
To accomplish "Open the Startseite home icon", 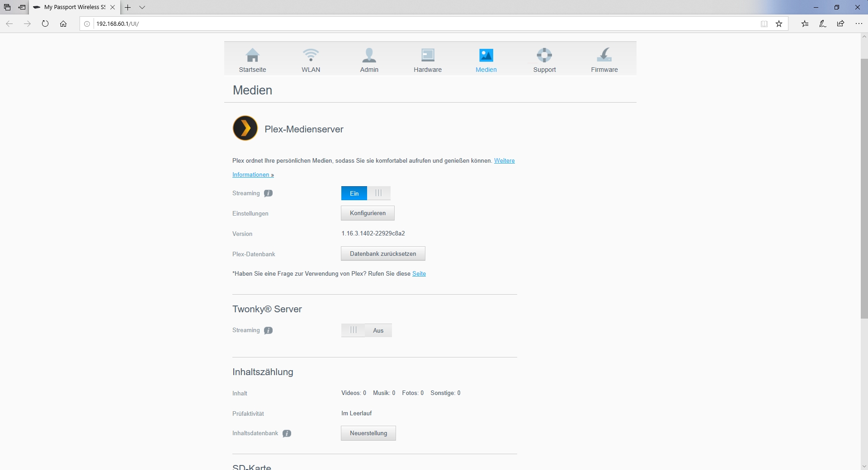I will (x=252, y=55).
